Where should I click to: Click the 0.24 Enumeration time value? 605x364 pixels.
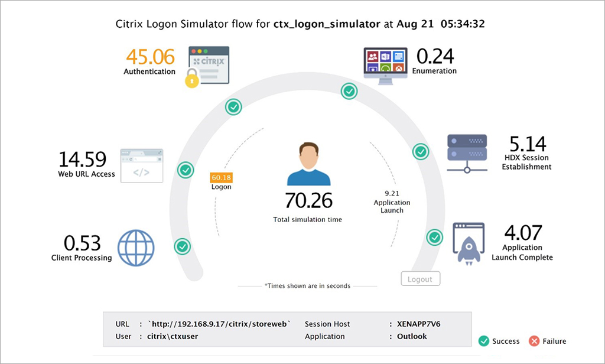click(x=435, y=56)
